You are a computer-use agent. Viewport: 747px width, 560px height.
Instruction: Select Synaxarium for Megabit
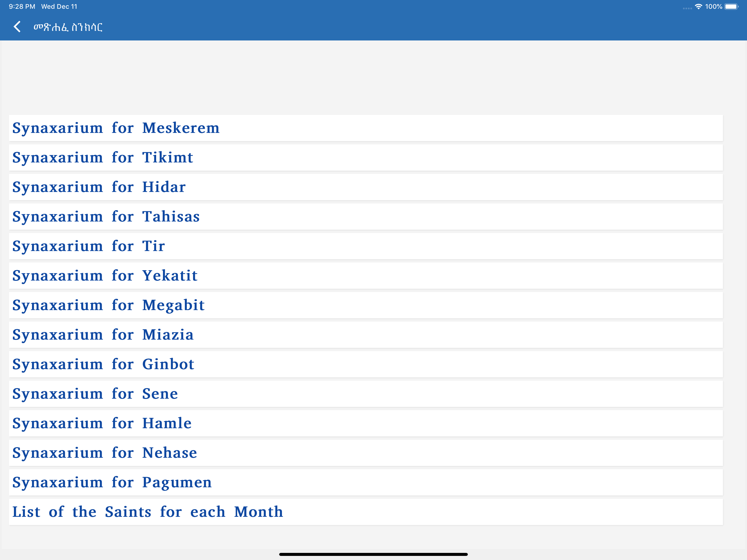366,305
